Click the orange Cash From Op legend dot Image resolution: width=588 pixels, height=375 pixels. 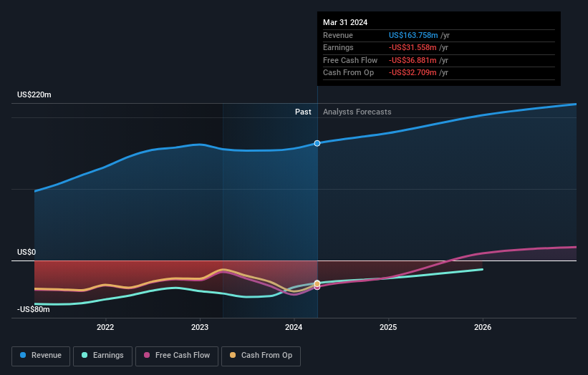[x=233, y=355]
